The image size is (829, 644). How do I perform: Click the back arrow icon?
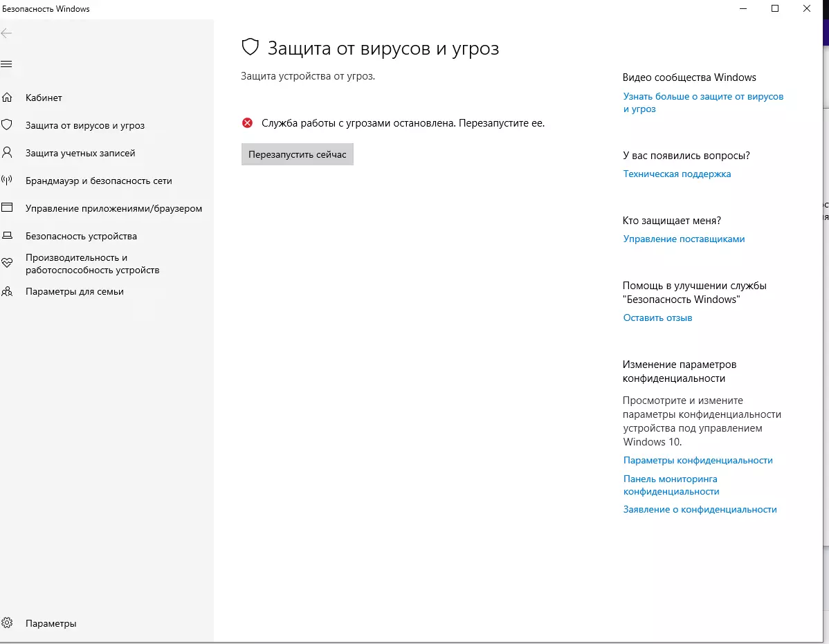(6, 33)
